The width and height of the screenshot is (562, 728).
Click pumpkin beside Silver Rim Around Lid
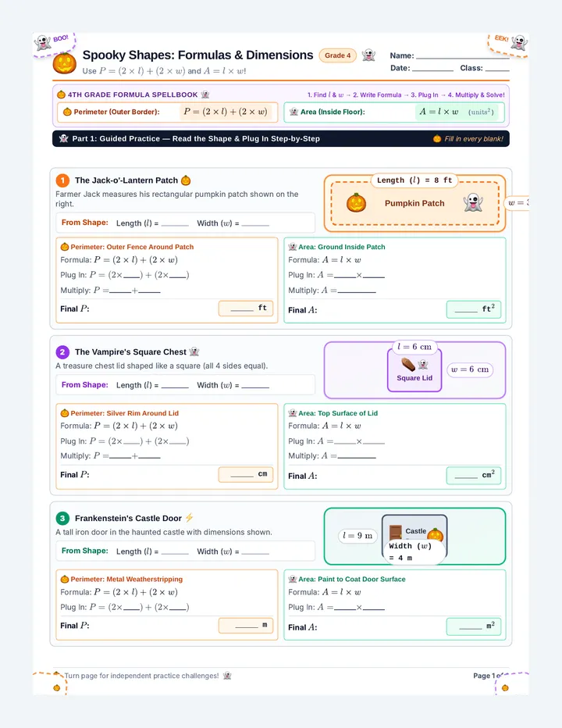coord(65,413)
